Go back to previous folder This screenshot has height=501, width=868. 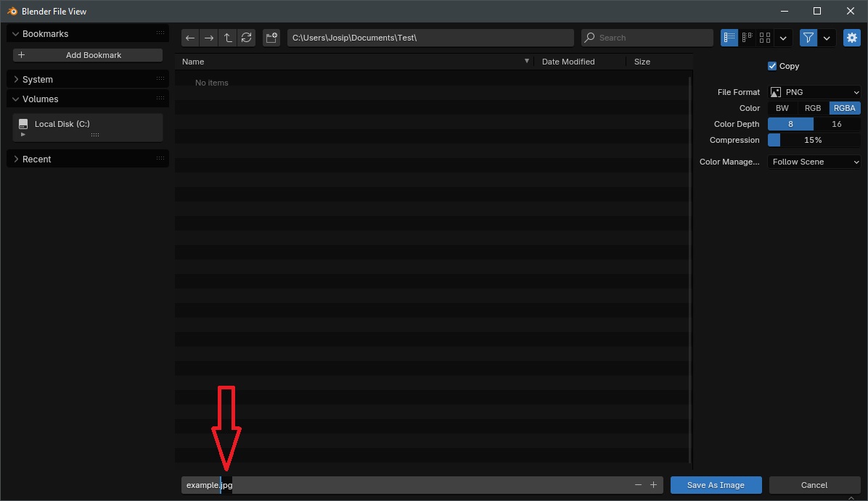[190, 38]
